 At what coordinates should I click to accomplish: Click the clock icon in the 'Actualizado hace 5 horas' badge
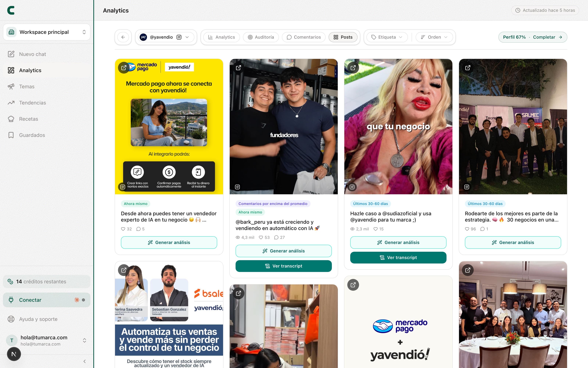pyautogui.click(x=518, y=10)
